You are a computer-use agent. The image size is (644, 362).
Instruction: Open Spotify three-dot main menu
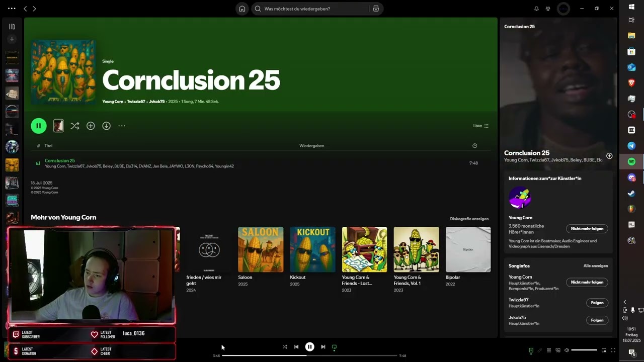point(12,9)
